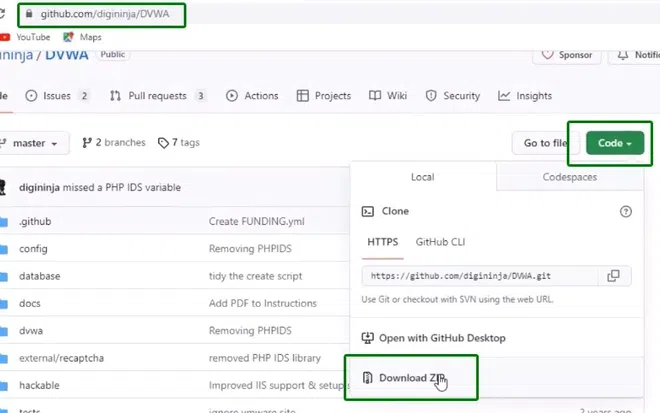Click 'Add PDF to Instructions' commit message

tap(263, 304)
